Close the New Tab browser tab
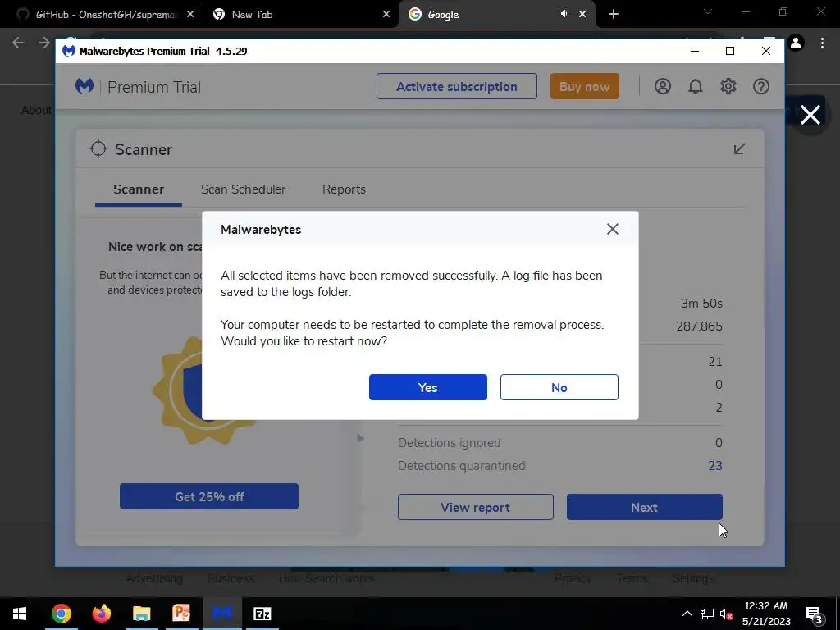The image size is (840, 630). point(386,15)
